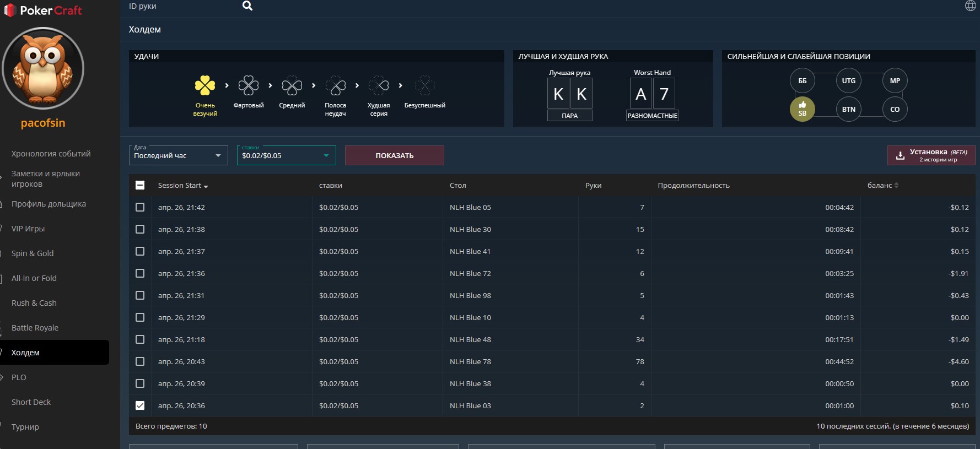Click the MP position circle
This screenshot has height=449, width=980.
coord(895,80)
